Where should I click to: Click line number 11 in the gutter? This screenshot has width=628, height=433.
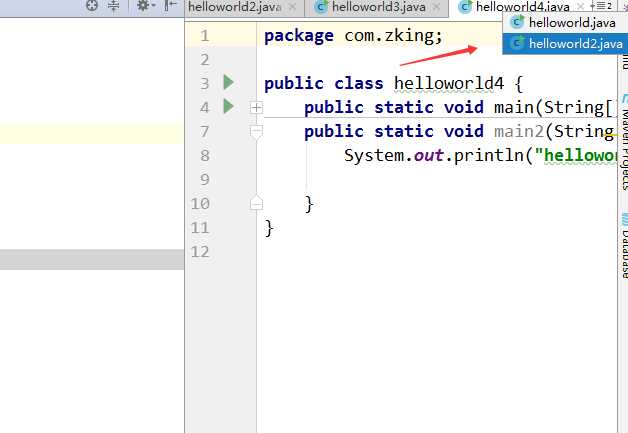coord(200,228)
